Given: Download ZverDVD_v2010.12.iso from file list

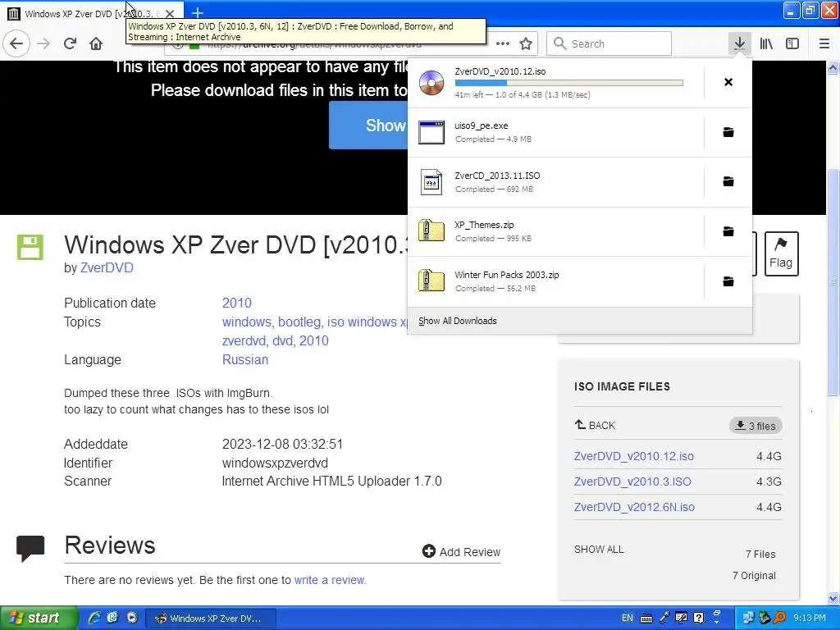Looking at the screenshot, I should coord(634,456).
